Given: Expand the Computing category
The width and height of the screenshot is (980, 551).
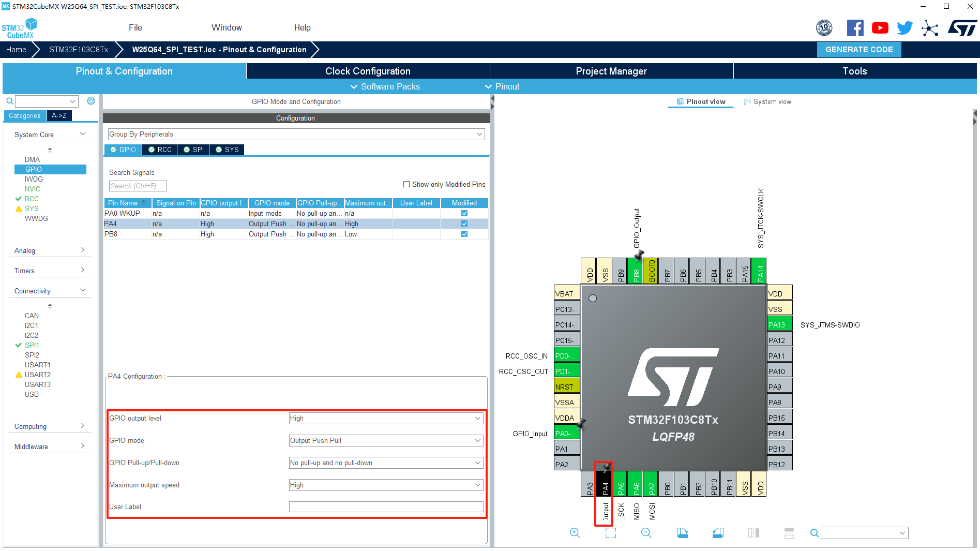Looking at the screenshot, I should (x=50, y=426).
